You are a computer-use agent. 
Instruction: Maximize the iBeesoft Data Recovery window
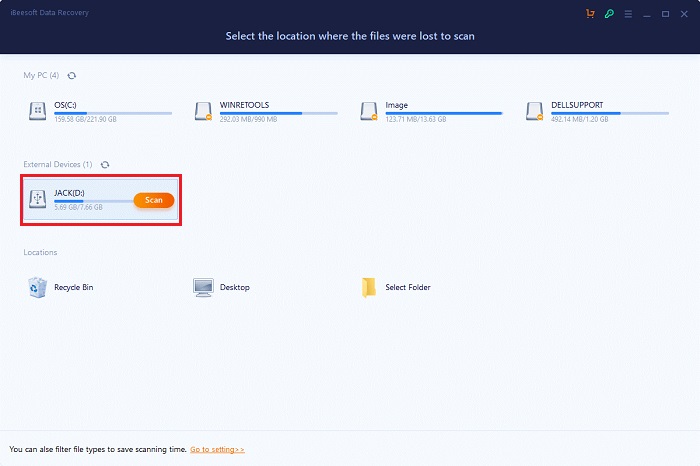pos(666,14)
